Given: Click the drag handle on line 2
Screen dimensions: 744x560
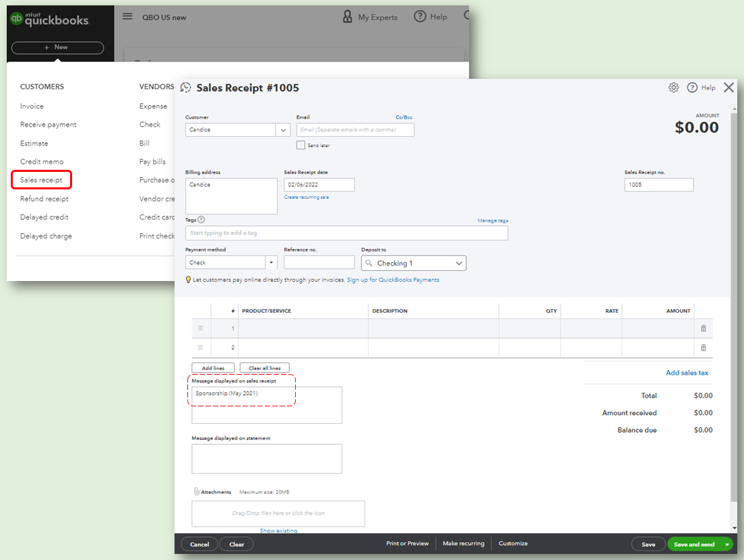Looking at the screenshot, I should (x=200, y=347).
